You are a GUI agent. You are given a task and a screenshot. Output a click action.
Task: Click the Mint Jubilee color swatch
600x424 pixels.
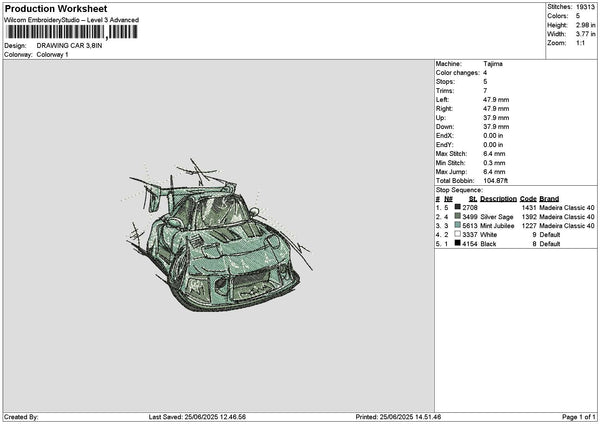[x=457, y=225]
